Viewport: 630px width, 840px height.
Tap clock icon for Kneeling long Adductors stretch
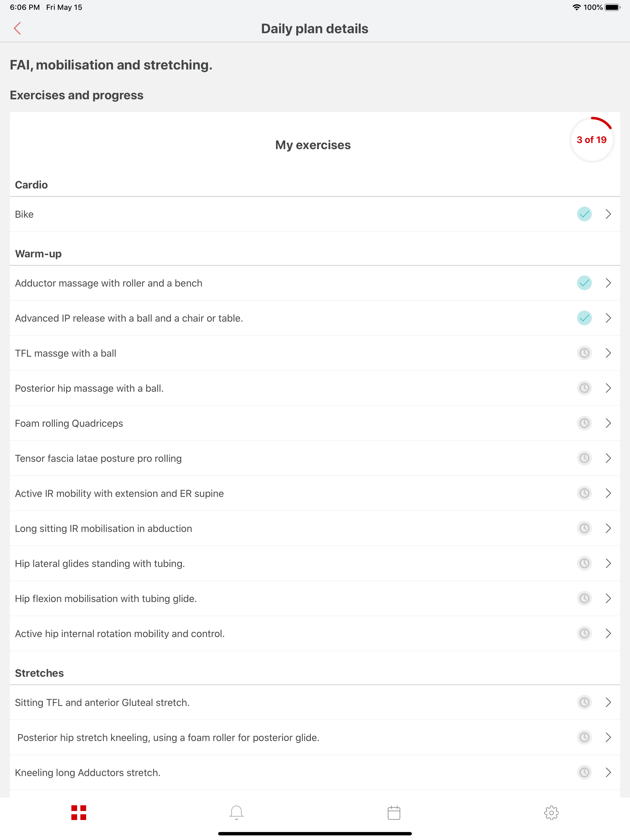(584, 772)
